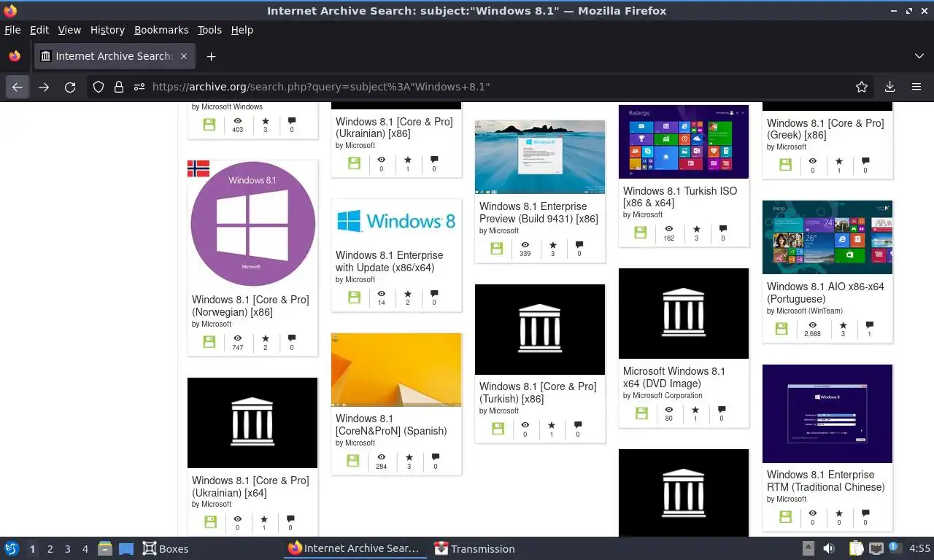Open Windows 8.1 [CoreN&ProN] (Spanish) link
Screen dimensions: 934x560
point(391,424)
